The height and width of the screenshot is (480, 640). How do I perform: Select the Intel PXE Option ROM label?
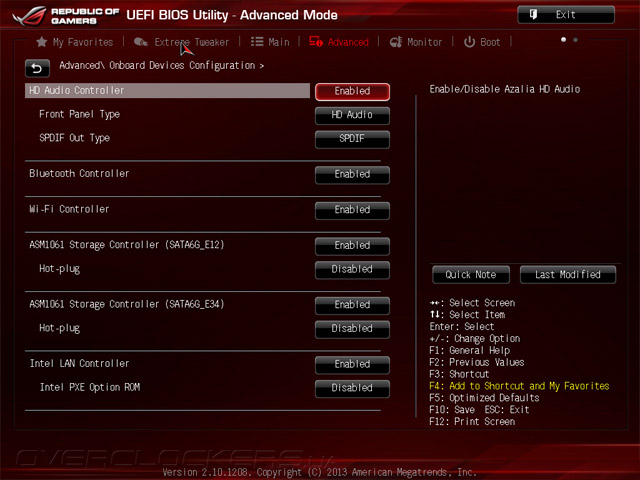[x=90, y=387]
